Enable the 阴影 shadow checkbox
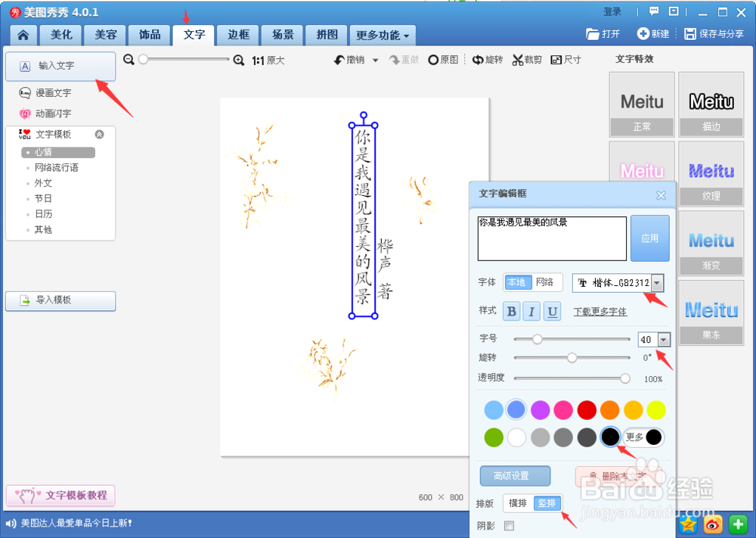Image resolution: width=756 pixels, height=538 pixels. 509,525
